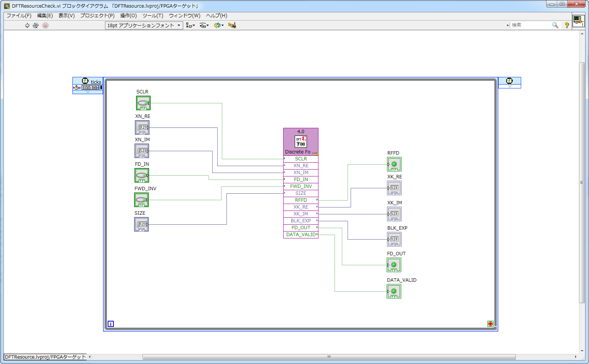Image resolution: width=589 pixels, height=364 pixels.
Task: Open the Align Objects dropdown
Action: [x=190, y=25]
